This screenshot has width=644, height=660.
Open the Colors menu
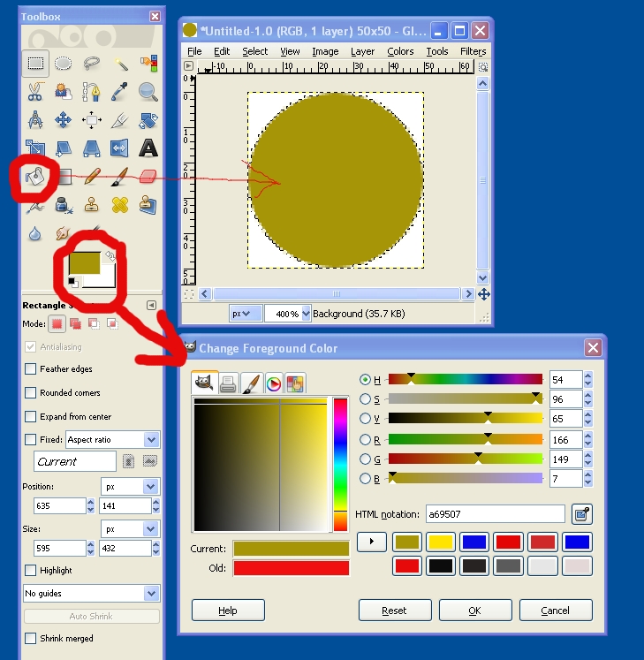400,51
